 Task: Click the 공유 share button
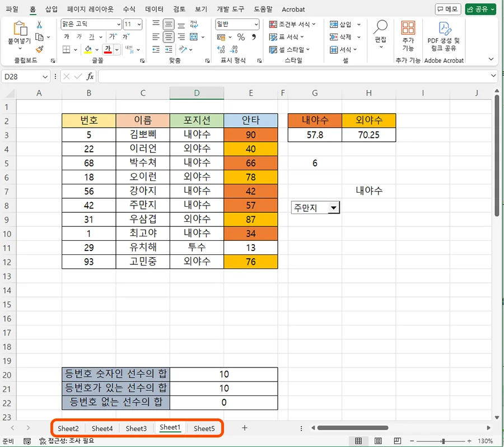click(480, 10)
